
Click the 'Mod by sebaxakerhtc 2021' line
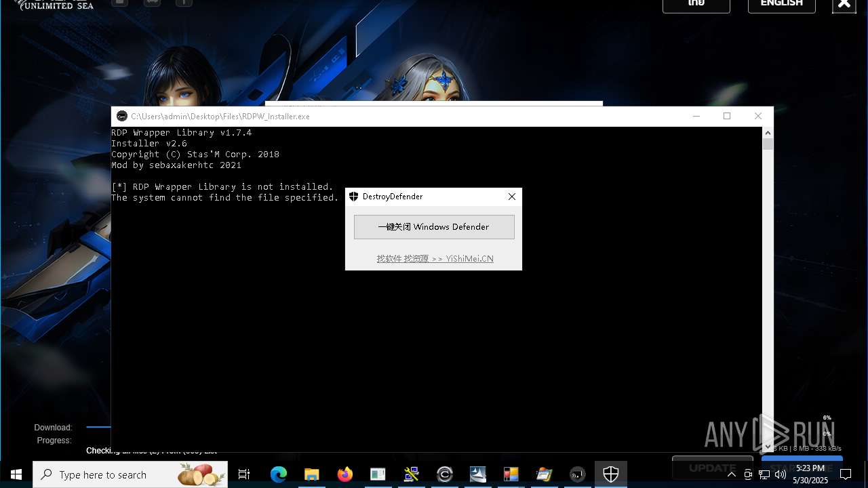[176, 165]
